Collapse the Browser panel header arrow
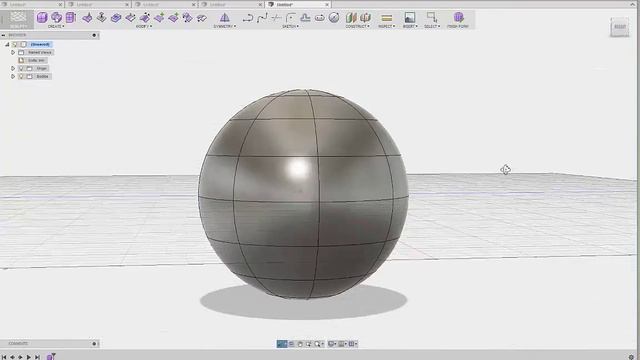 [3, 35]
